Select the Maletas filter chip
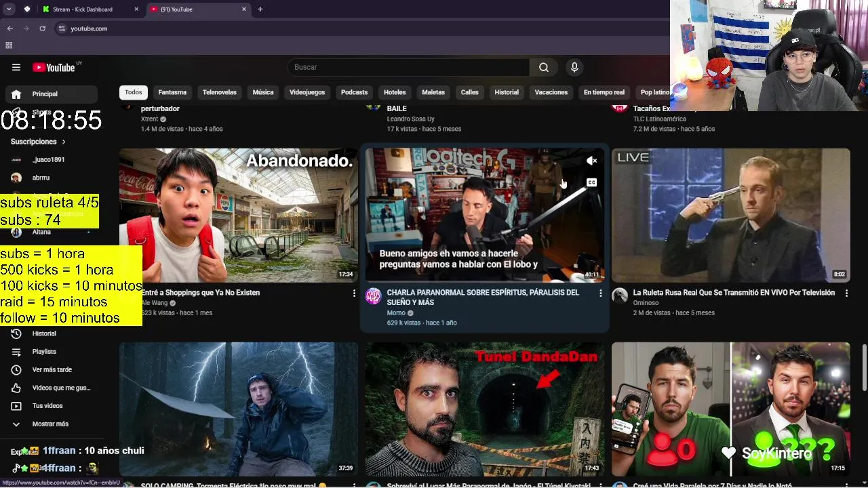 (433, 92)
